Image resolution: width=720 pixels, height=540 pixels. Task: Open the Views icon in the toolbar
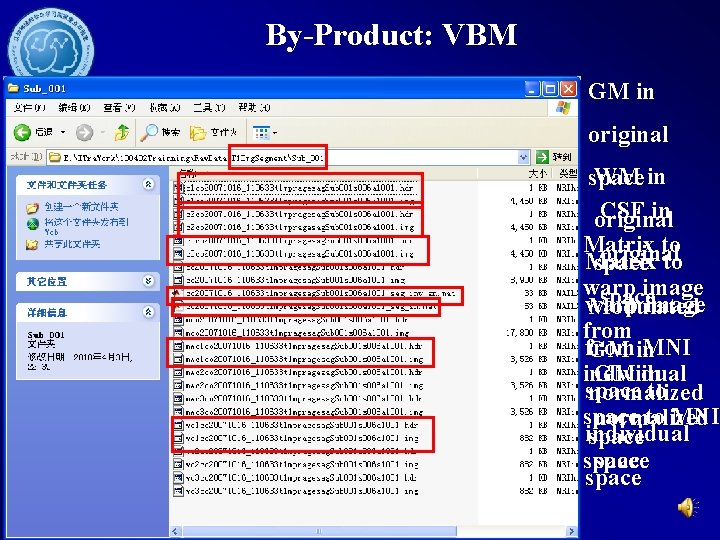(x=261, y=133)
